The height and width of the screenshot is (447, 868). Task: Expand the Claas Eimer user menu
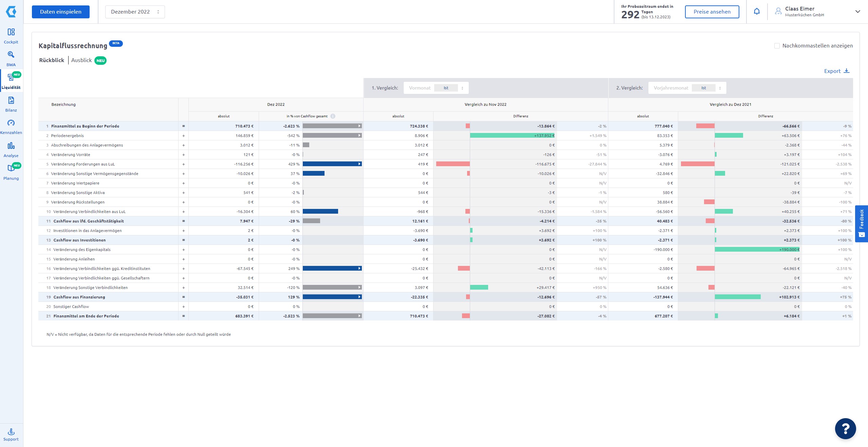857,12
